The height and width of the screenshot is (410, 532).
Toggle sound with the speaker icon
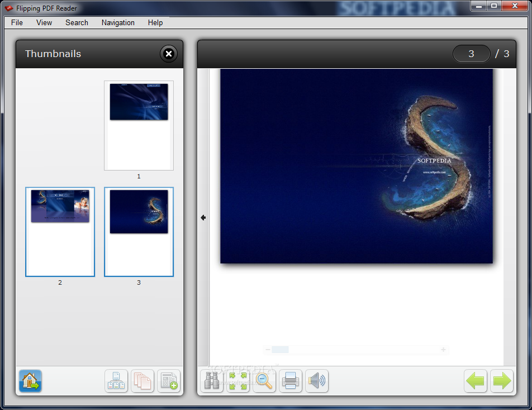click(x=316, y=381)
